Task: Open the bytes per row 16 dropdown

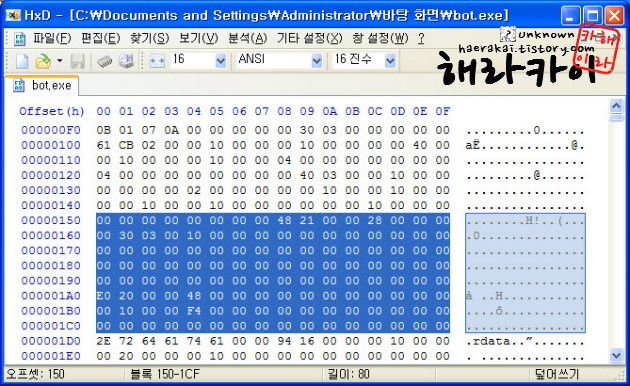Action: pos(221,61)
